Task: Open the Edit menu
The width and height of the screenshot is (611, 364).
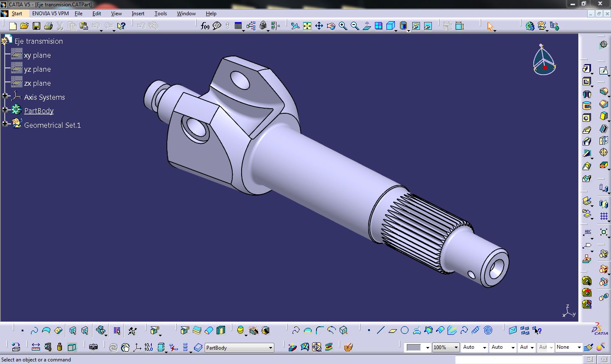Action: pyautogui.click(x=97, y=14)
